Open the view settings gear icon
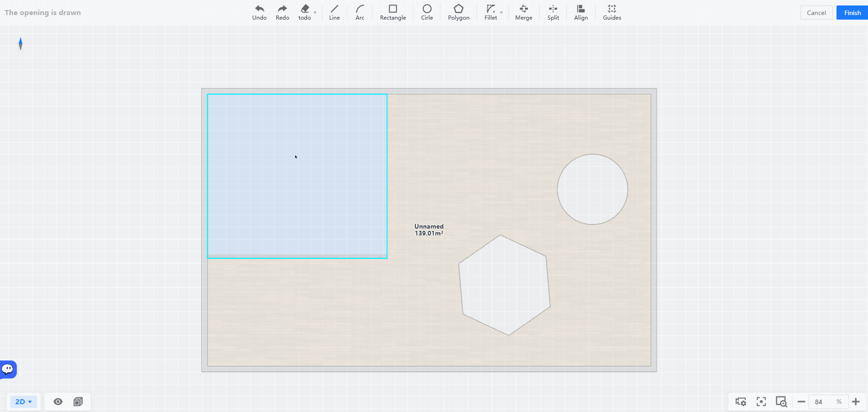The image size is (868, 412). [741, 402]
